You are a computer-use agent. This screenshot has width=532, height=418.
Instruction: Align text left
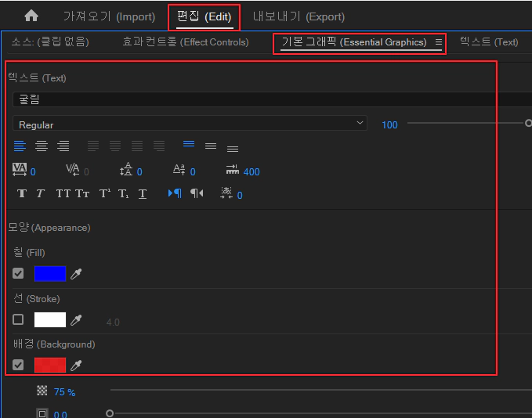point(20,146)
